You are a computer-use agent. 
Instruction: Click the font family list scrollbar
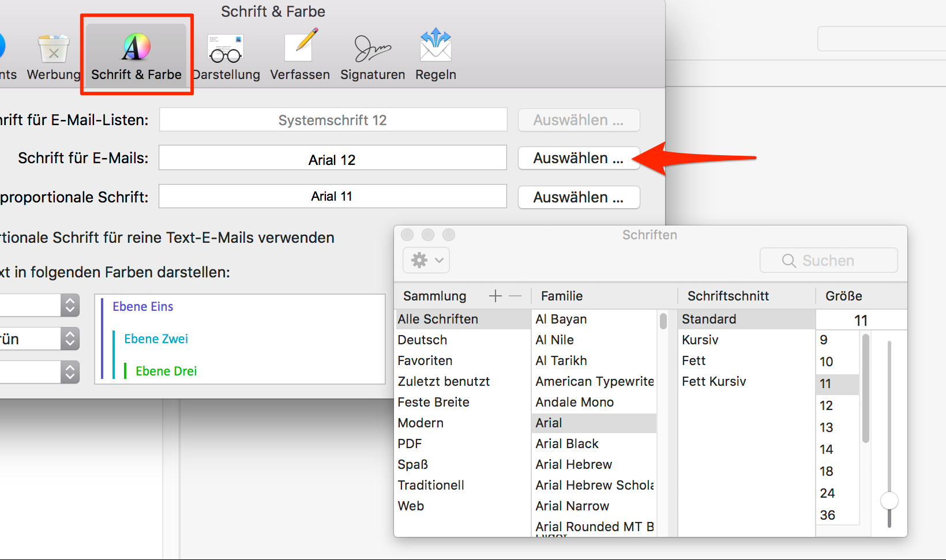tap(663, 321)
